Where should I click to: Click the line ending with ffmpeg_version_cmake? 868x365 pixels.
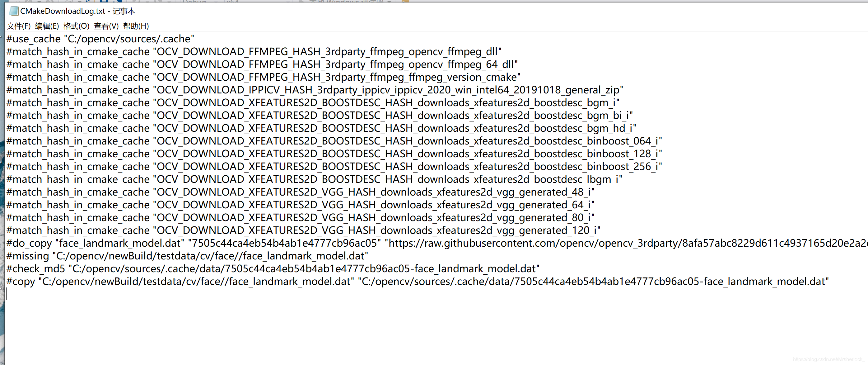click(263, 77)
